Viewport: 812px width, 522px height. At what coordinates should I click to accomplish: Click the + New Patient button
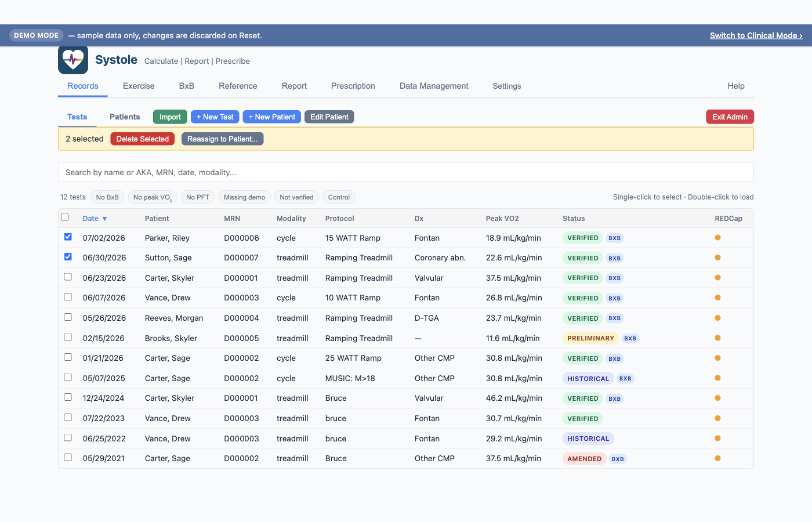tap(272, 117)
